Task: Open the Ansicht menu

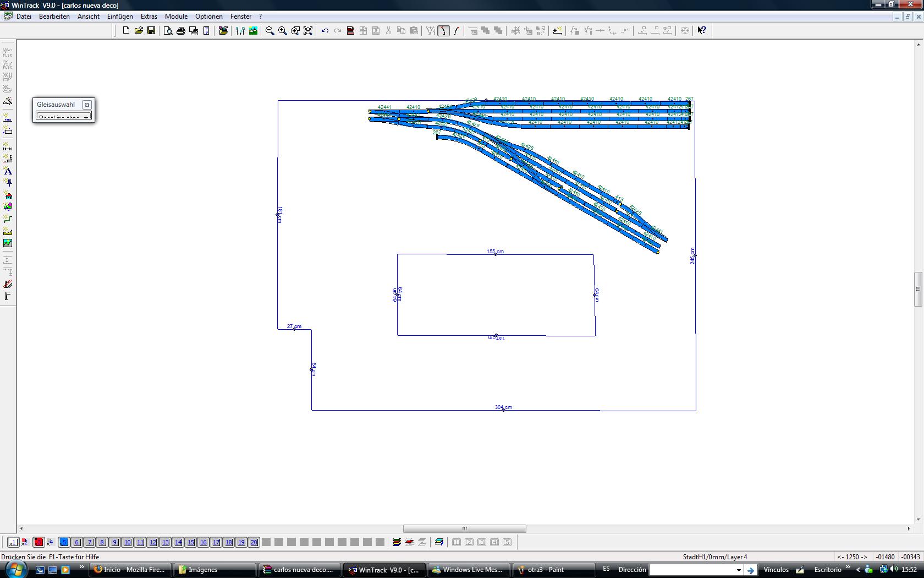Action: [89, 17]
